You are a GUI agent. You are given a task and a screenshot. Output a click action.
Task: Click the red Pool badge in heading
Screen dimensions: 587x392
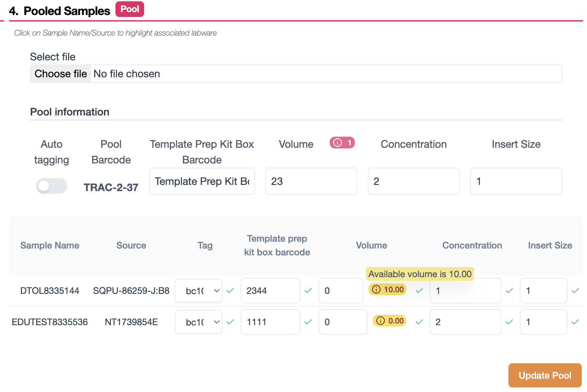130,9
